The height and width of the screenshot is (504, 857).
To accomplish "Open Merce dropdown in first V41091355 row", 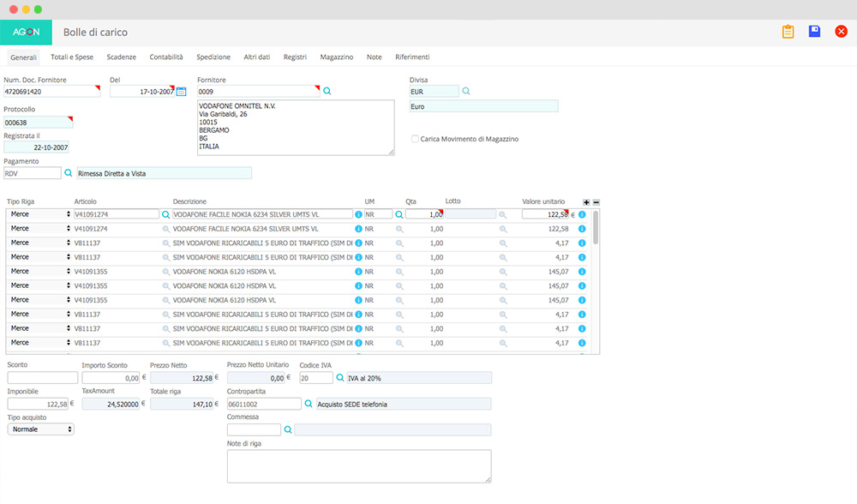I will 40,271.
